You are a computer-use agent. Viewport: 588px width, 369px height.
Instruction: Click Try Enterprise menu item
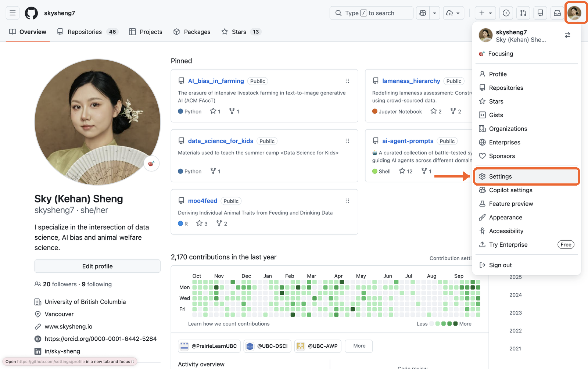[x=527, y=244]
